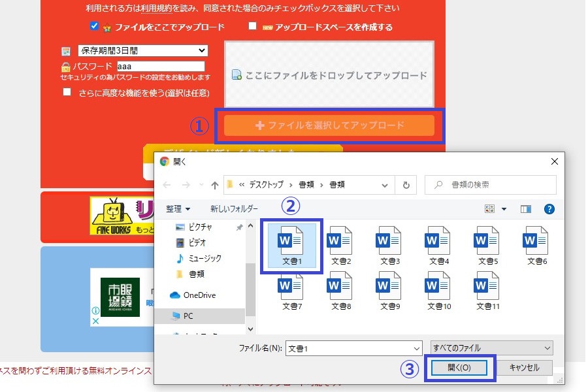This screenshot has width=588, height=392.
Task: Click the Back arrow in file dialog
Action: pyautogui.click(x=167, y=185)
